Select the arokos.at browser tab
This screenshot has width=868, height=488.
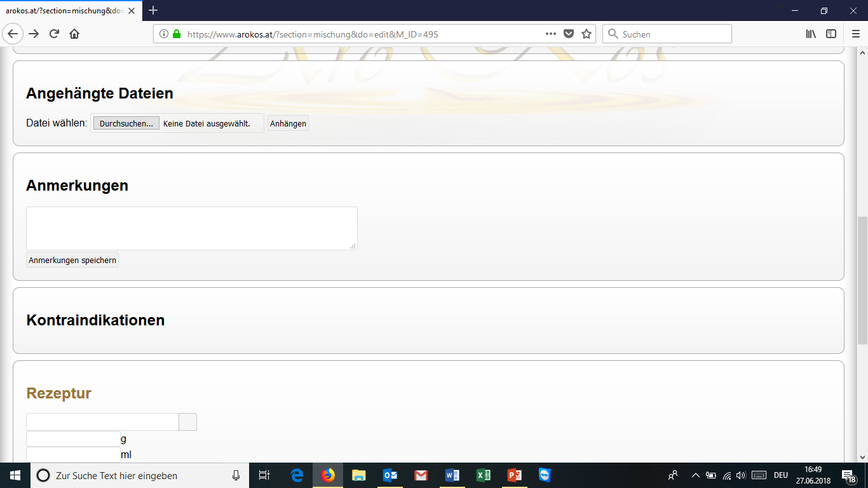[70, 11]
